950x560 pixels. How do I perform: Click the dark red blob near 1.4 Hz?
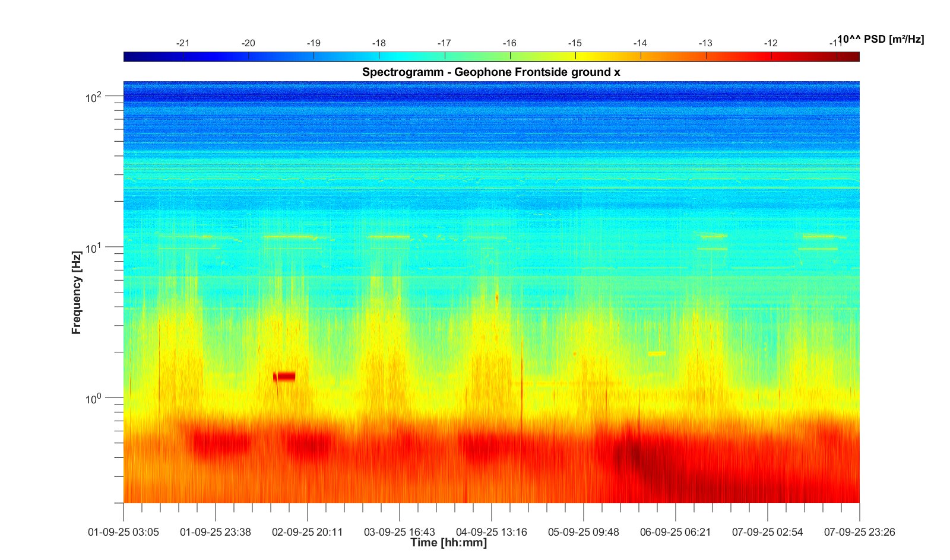tap(284, 376)
